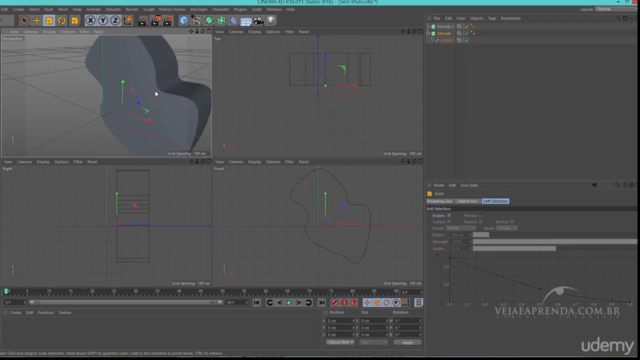Viewport: 640px width, 360px height.
Task: Apply the coordinate values
Action: pyautogui.click(x=407, y=342)
